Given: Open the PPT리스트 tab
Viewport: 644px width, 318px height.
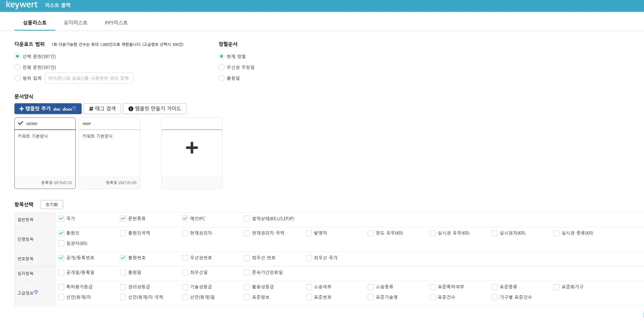Looking at the screenshot, I should [116, 22].
